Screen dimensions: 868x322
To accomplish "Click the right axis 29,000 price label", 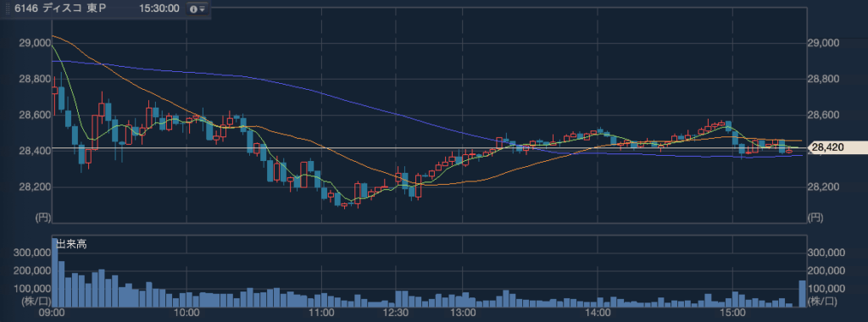I will click(x=824, y=43).
